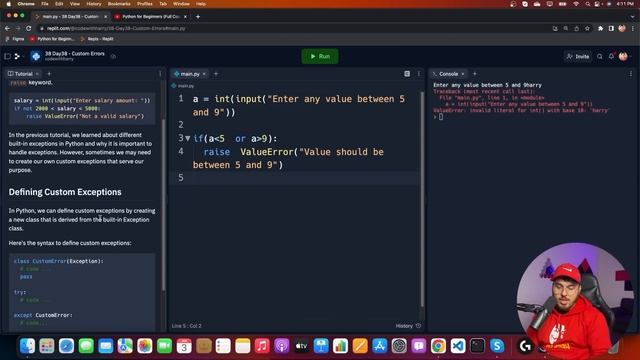640x360 pixels.
Task: Click the 'Defining Custom Exceptions' heading
Action: point(65,192)
